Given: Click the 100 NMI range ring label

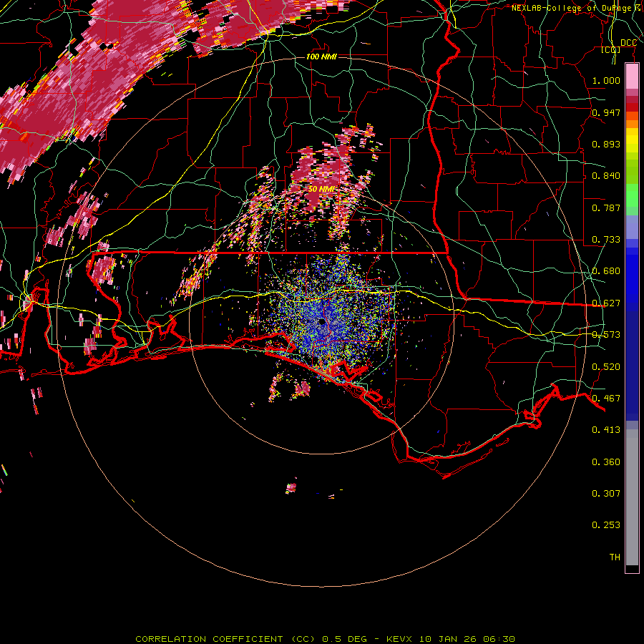Looking at the screenshot, I should (x=321, y=57).
